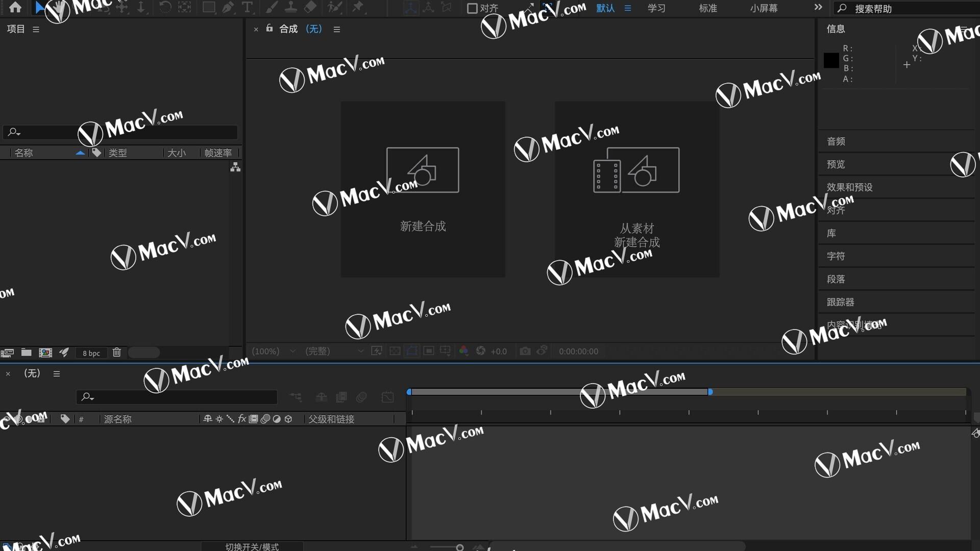Click 从素材新建合成 button
Screen dimensions: 980x551
[x=636, y=189]
